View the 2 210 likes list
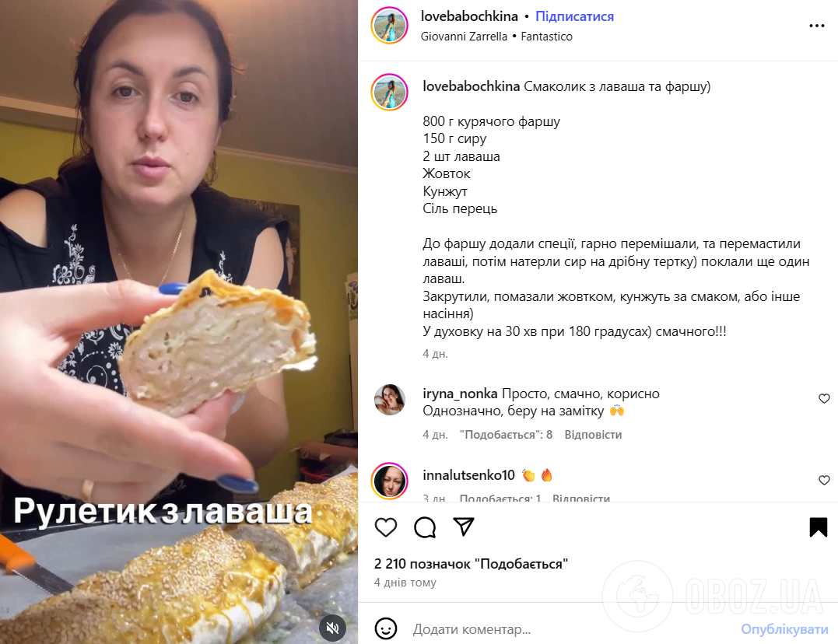Image resolution: width=838 pixels, height=644 pixels. pos(471,564)
